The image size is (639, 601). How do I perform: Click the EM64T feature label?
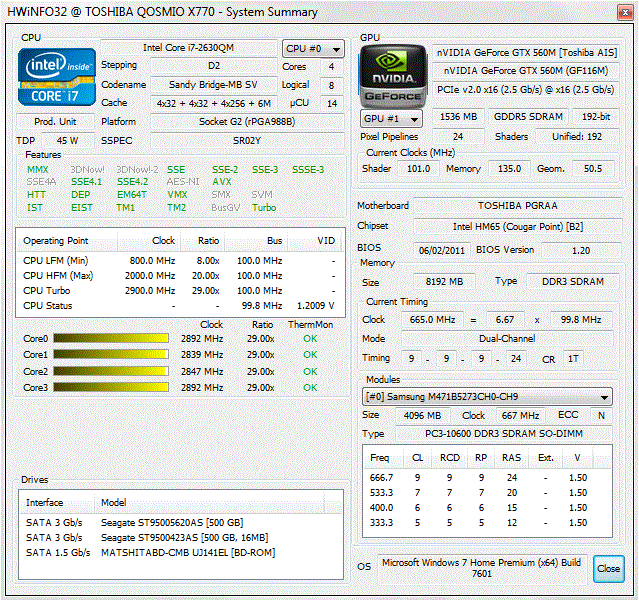tap(132, 195)
